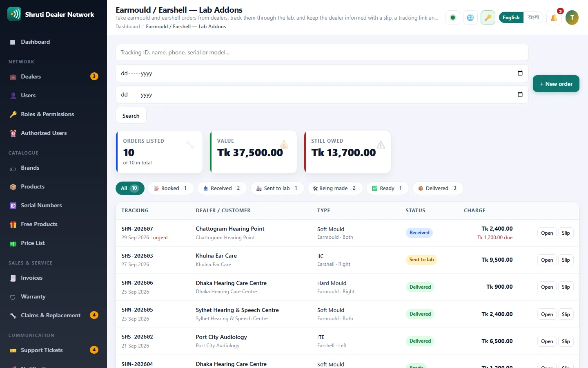Filter orders by Sent to lab status
The height and width of the screenshot is (368, 588).
pyautogui.click(x=277, y=188)
